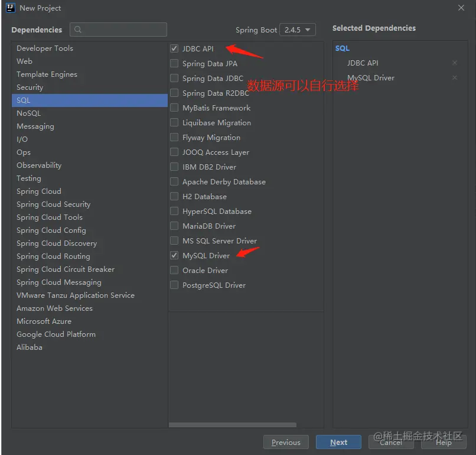Open Spring Cloud Security category
Screen dimensions: 476x455
90,204
